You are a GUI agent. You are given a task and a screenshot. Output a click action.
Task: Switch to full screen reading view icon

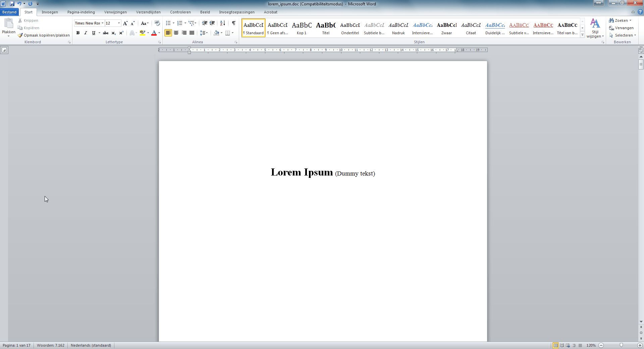tap(562, 345)
